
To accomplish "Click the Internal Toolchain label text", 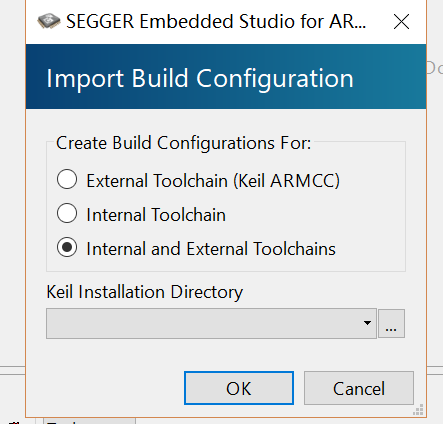I will (x=156, y=215).
